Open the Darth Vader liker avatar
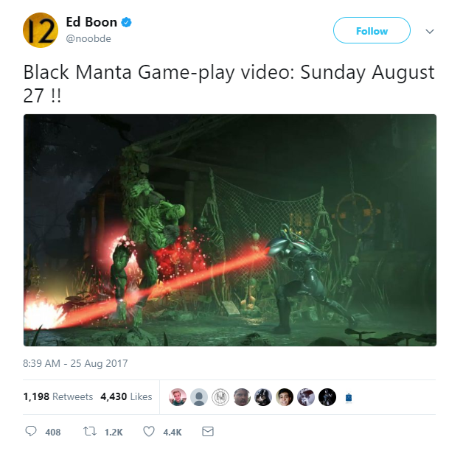Screen dimensions: 463x476 [263, 396]
